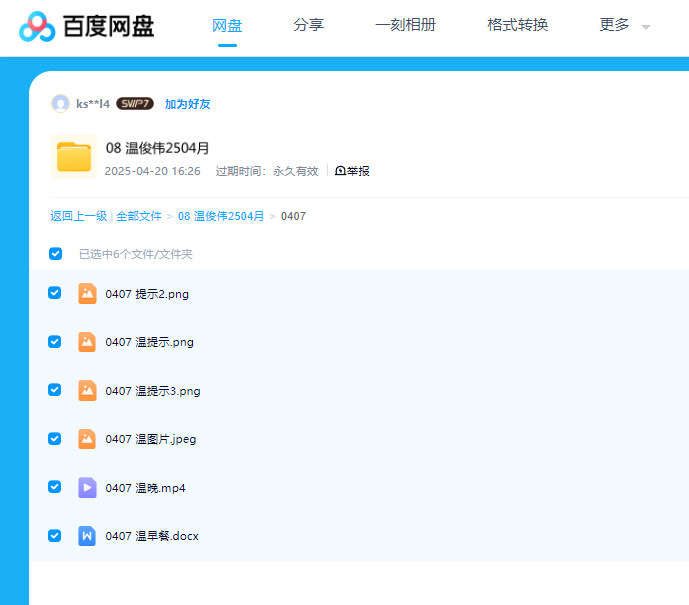
Task: Open the 一刻相册 tab
Action: [x=405, y=26]
